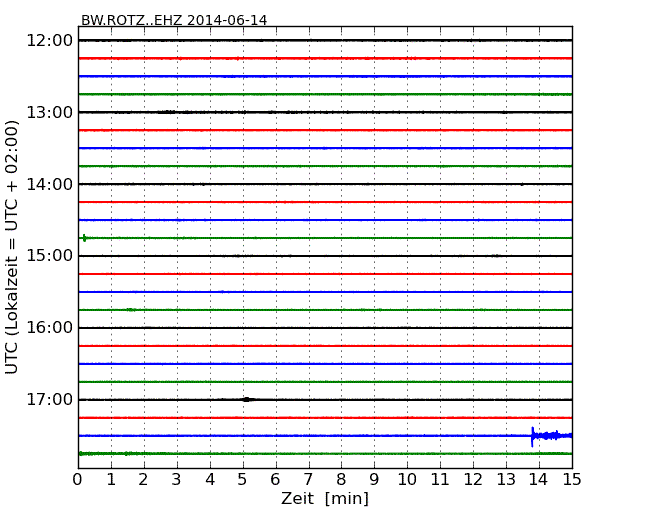Click x-axis tick label 7
Image resolution: width=650 pixels, height=520 pixels.
pyautogui.click(x=308, y=480)
